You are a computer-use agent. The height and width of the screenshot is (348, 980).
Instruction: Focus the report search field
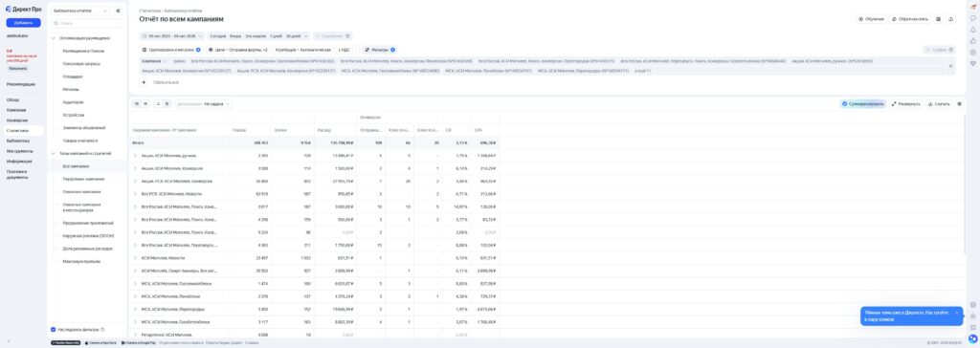87,23
